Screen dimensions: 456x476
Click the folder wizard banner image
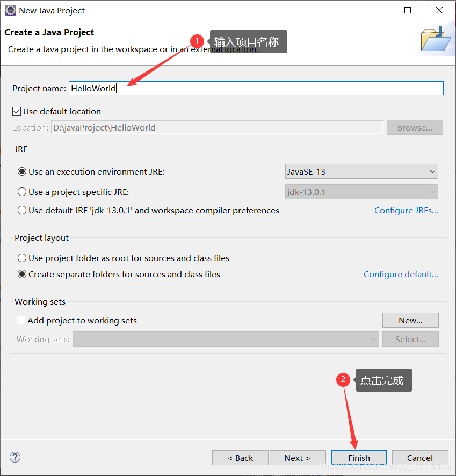point(436,39)
